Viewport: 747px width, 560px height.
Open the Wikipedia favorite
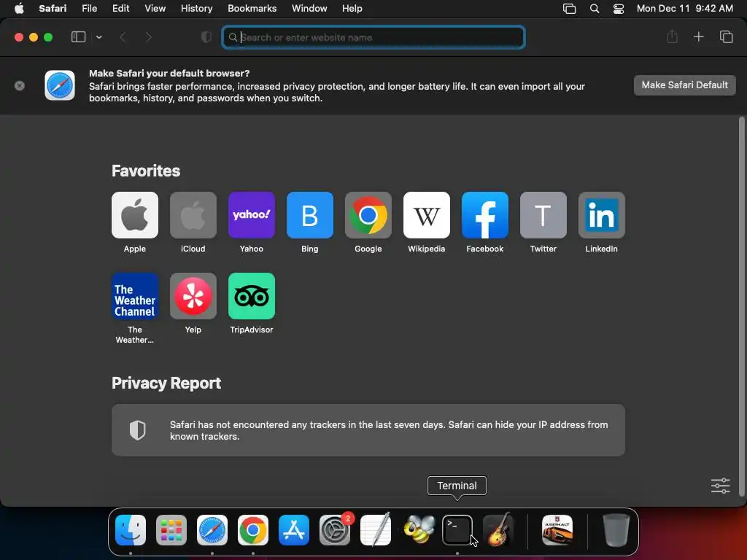(426, 215)
